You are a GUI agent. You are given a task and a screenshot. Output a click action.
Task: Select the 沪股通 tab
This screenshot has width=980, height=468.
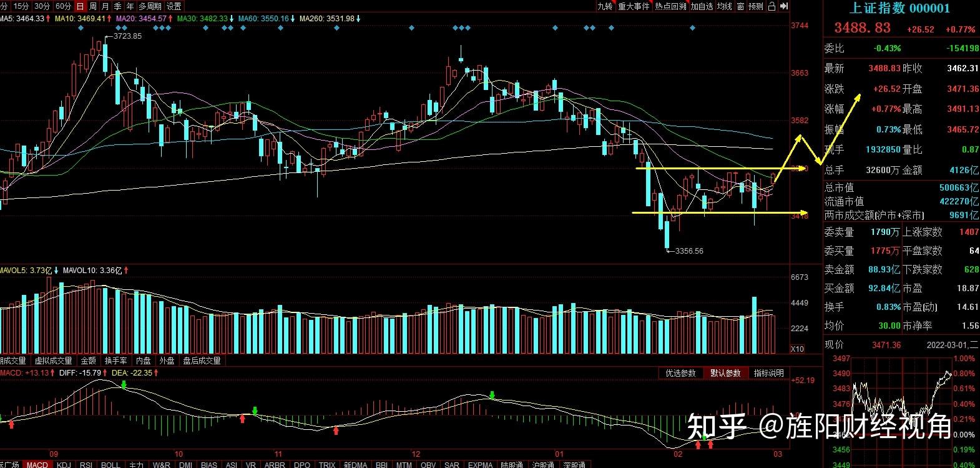click(544, 464)
